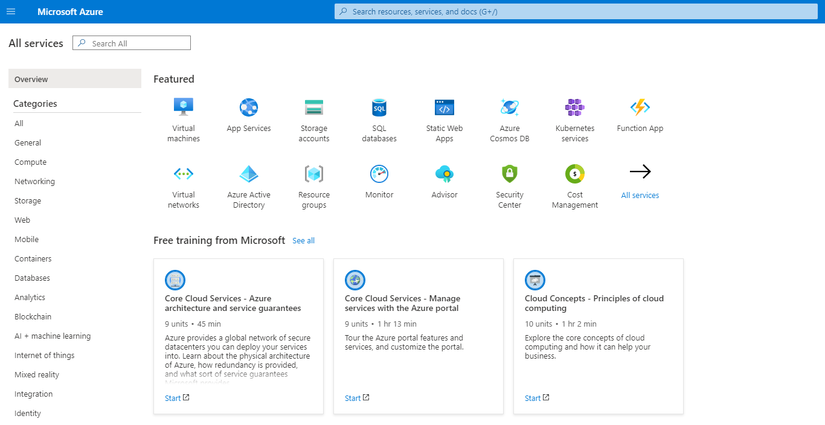
Task: Select the Storage category
Action: (x=28, y=201)
